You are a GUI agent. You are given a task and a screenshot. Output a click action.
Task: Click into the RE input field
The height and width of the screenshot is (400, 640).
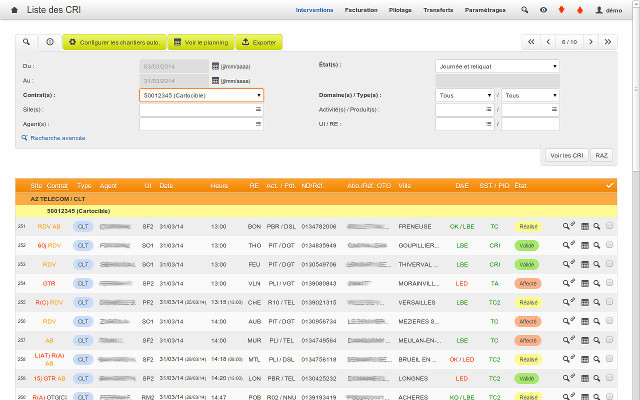[x=530, y=124]
